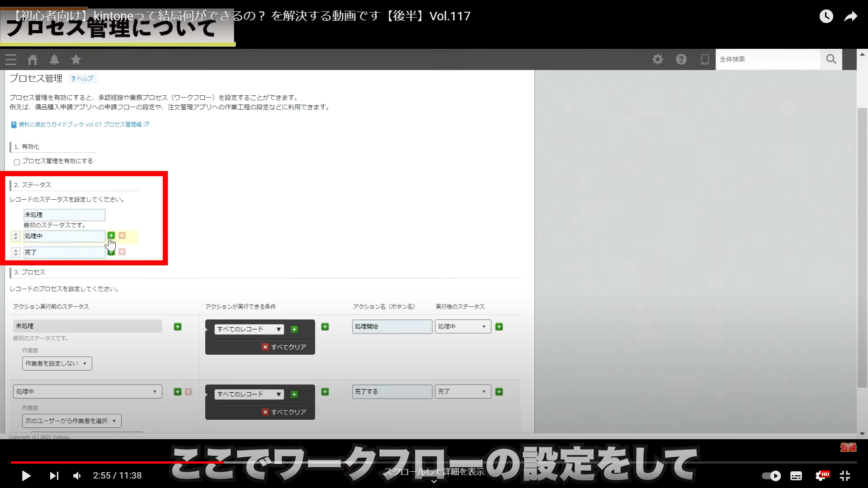The height and width of the screenshot is (488, 868).
Task: Enable プロセス管理を有効にする checkbox
Action: [x=17, y=162]
